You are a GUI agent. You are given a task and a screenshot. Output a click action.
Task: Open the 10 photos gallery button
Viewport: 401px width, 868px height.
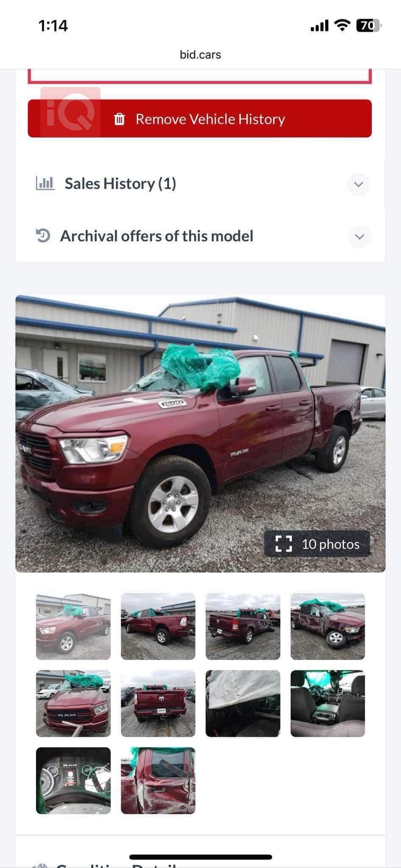click(x=317, y=544)
